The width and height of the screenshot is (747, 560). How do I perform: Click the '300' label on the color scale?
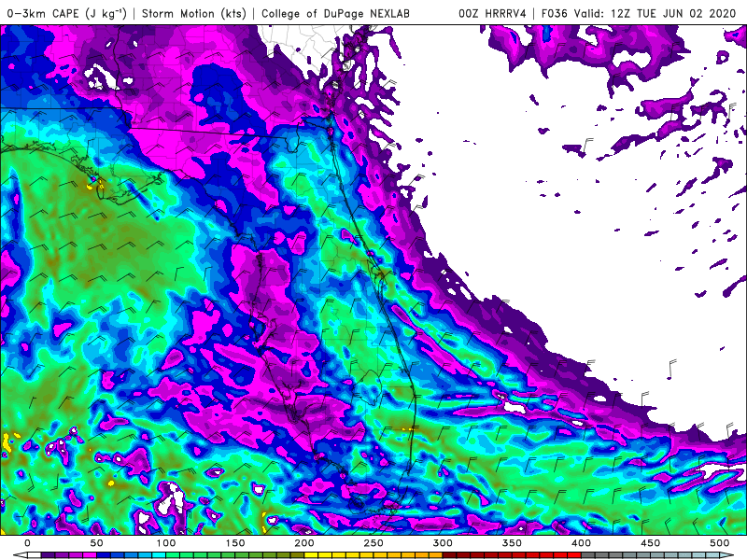tap(443, 543)
